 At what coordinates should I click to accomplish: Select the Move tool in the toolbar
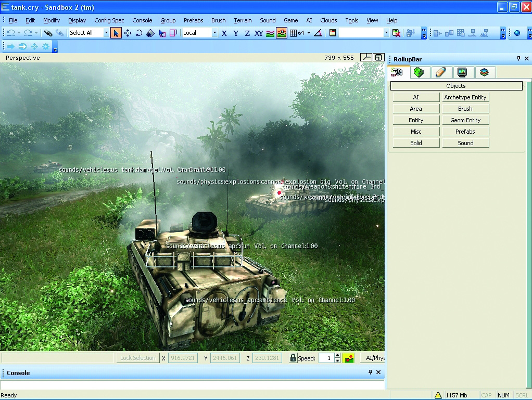(128, 33)
